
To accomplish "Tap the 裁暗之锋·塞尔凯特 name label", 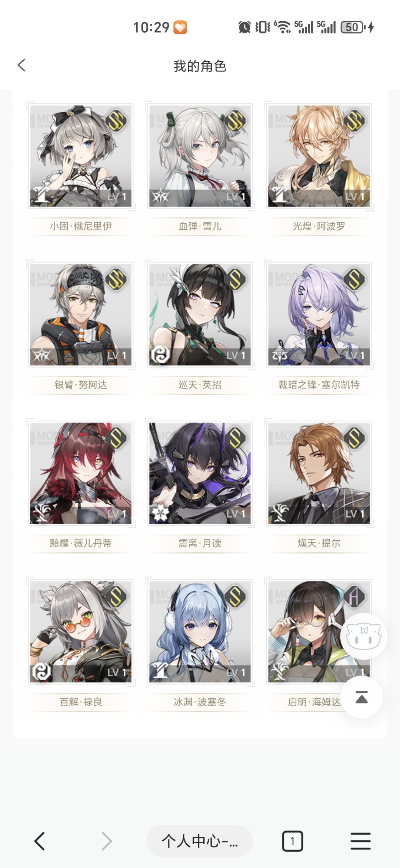I will 319,385.
